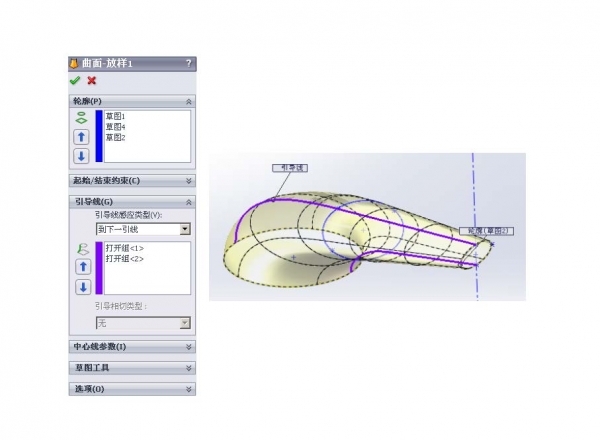Move guide curve down in list
Image resolution: width=600 pixels, height=440 pixels.
83,287
